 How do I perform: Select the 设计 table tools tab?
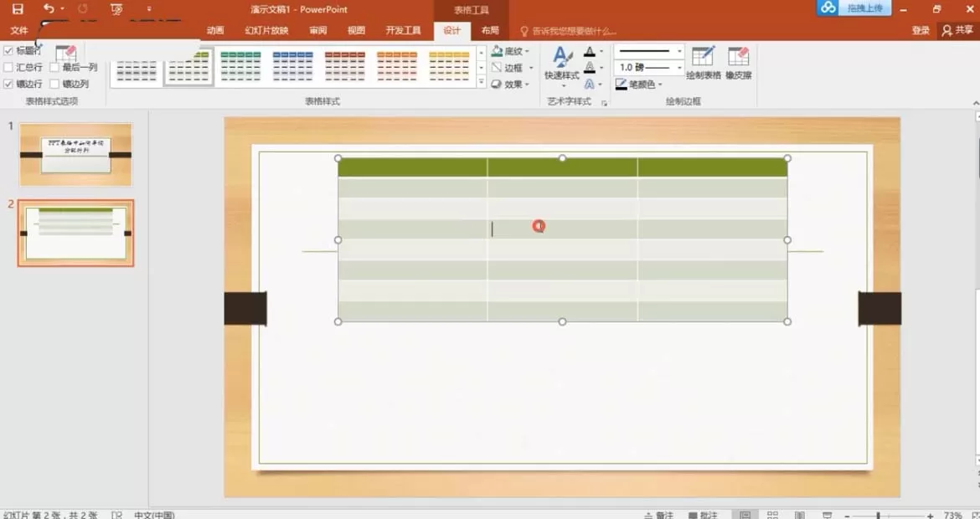click(451, 31)
